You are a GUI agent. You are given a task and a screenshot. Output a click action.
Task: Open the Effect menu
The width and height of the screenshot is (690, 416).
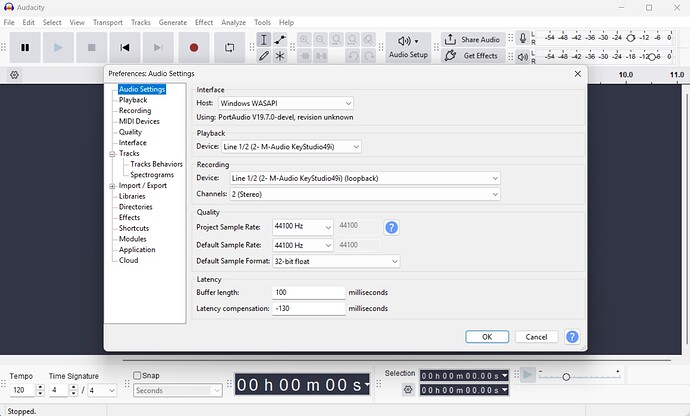204,22
